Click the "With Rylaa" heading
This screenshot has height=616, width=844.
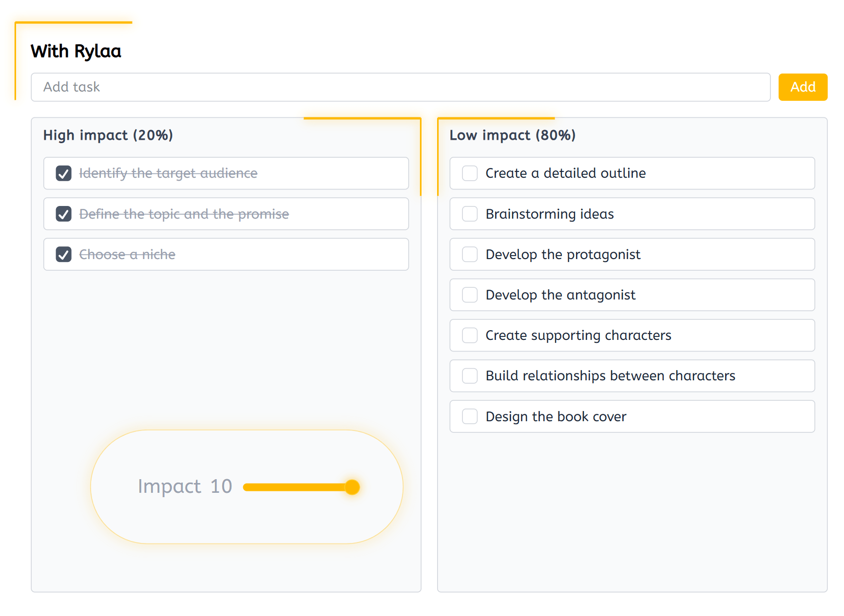(x=76, y=51)
